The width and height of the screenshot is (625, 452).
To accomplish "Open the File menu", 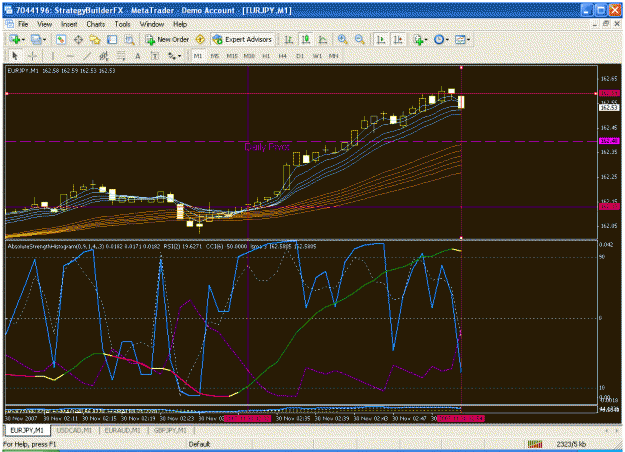I will pos(23,24).
